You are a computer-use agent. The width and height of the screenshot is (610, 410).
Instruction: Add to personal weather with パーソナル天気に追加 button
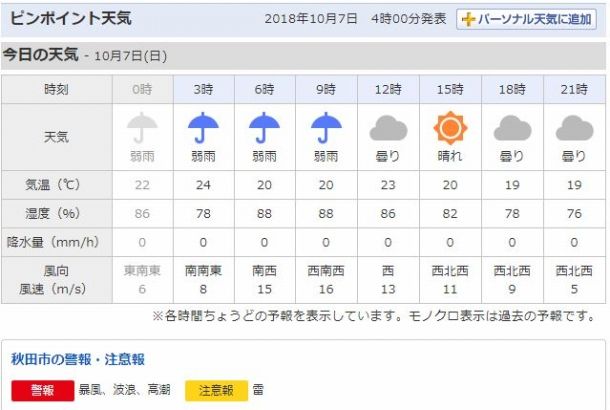[x=526, y=19]
